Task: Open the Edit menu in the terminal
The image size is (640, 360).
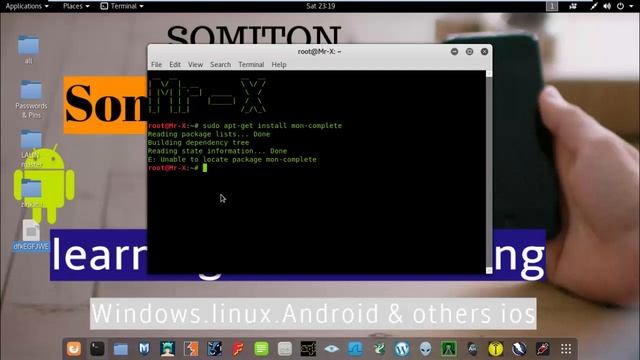Action: click(x=175, y=64)
